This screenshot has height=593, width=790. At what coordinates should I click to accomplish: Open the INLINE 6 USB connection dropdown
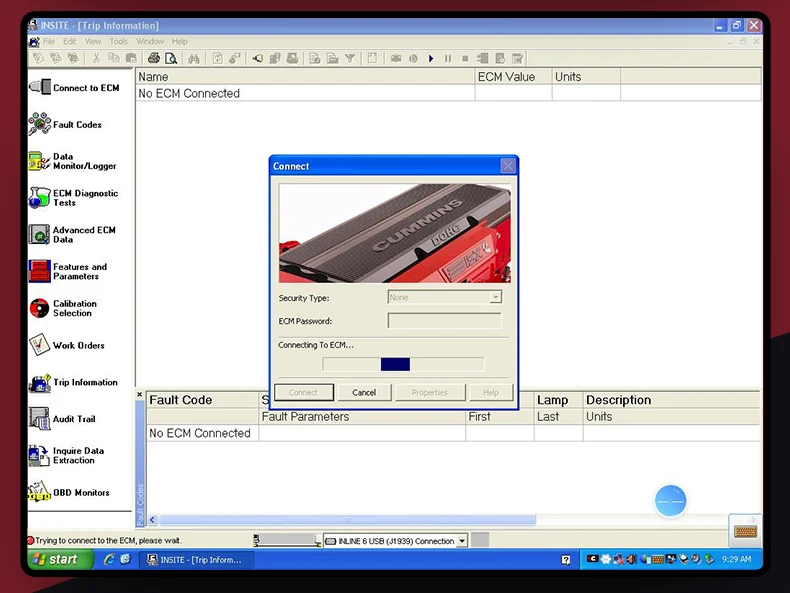462,541
